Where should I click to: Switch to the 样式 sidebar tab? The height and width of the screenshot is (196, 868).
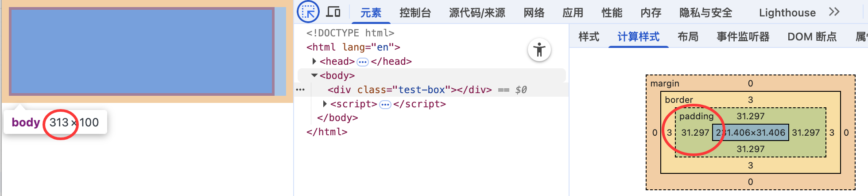589,37
